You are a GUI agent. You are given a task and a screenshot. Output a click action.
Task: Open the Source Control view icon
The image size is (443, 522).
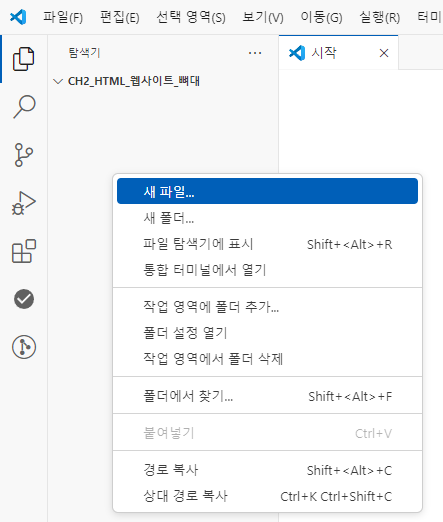pyautogui.click(x=24, y=155)
